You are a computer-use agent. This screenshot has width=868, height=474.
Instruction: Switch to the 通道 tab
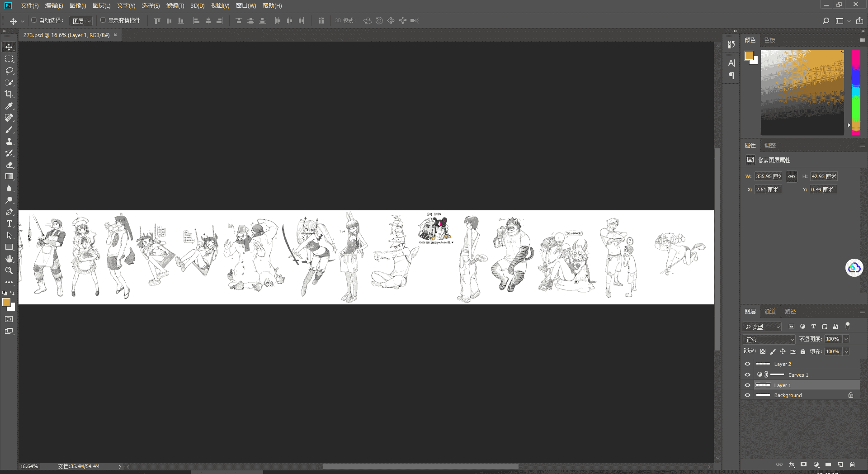pos(770,311)
